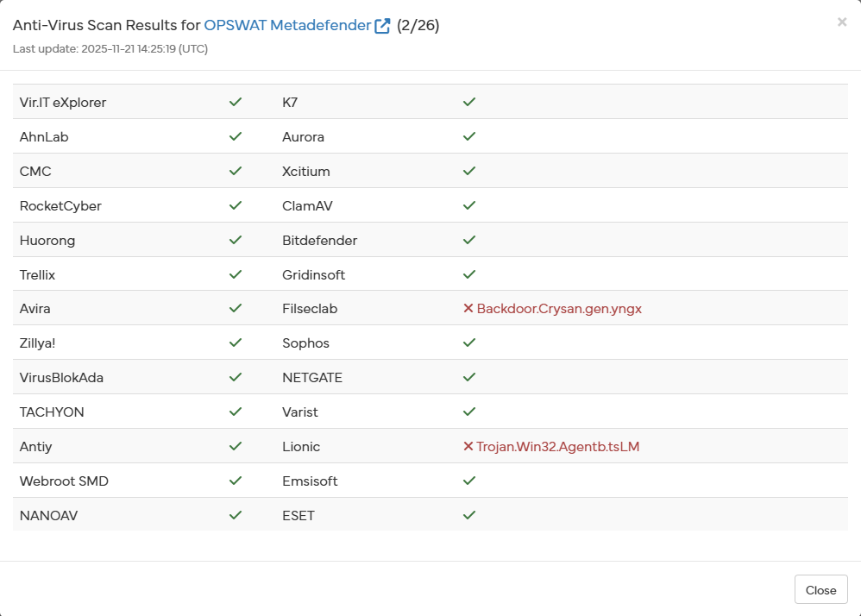The width and height of the screenshot is (861, 616).
Task: Click the red X icon for Filseclab
Action: point(468,309)
